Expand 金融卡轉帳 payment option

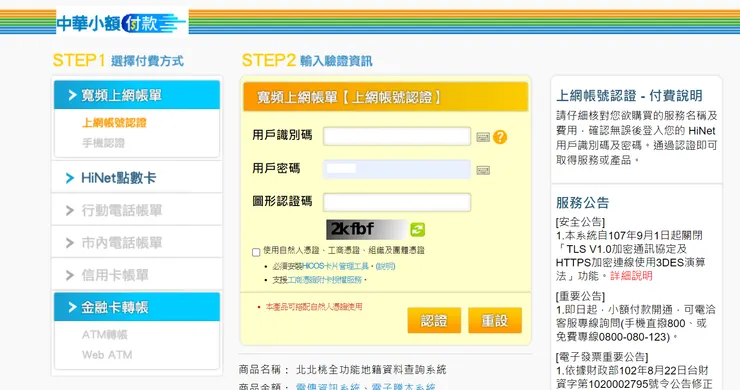[x=137, y=307]
